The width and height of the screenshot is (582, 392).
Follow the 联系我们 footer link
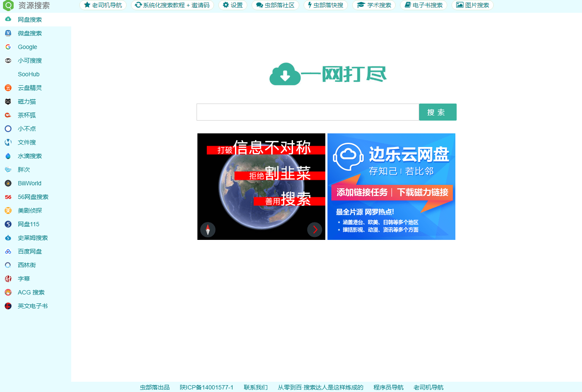[x=255, y=387]
